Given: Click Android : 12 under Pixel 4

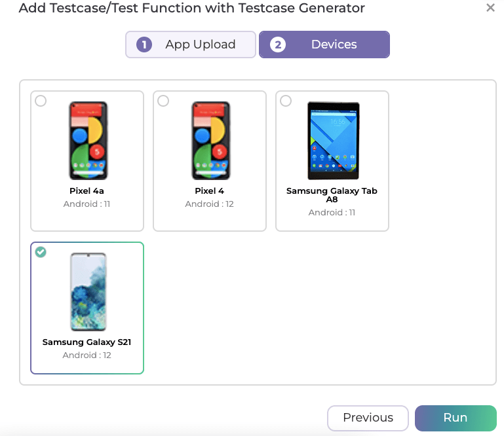Looking at the screenshot, I should 210,204.
